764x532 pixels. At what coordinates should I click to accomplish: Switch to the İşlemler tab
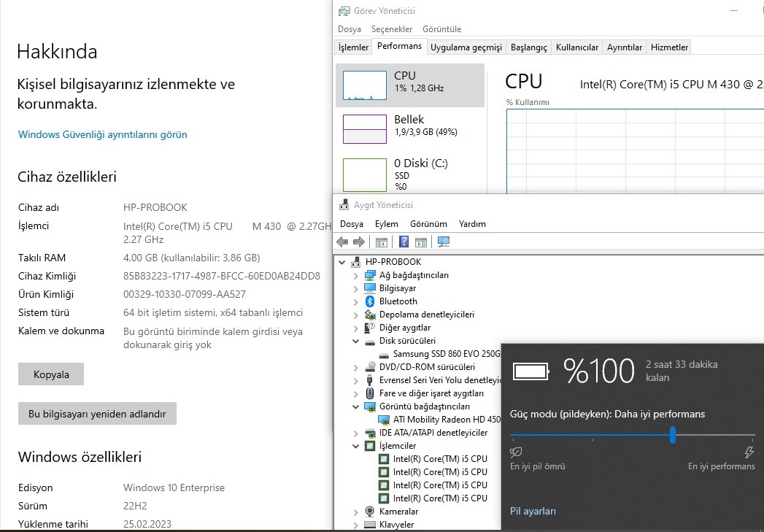pyautogui.click(x=353, y=47)
